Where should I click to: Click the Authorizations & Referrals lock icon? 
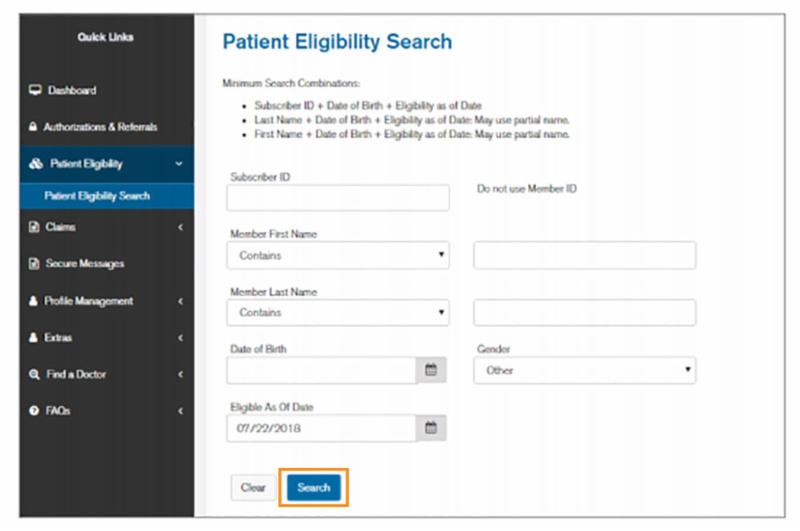tap(34, 127)
